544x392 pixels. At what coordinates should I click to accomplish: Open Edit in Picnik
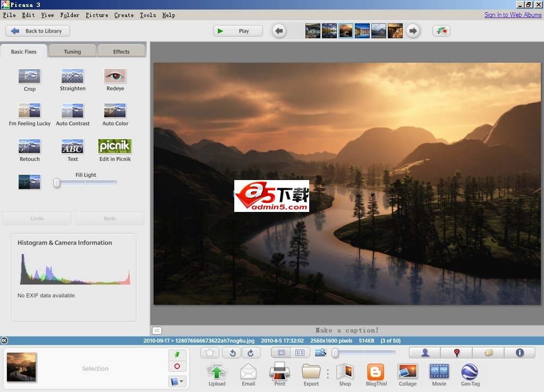pyautogui.click(x=115, y=150)
